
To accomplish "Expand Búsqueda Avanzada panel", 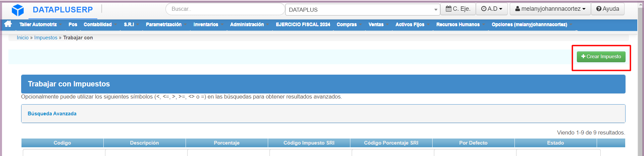I will 52,114.
